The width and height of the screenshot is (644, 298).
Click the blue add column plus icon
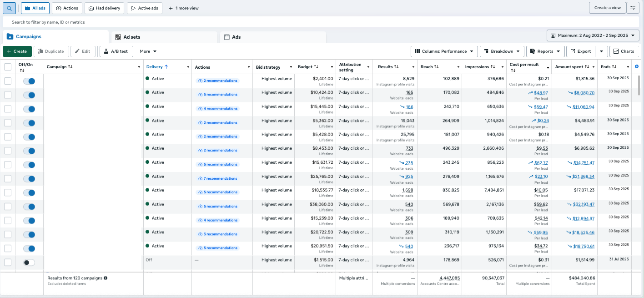(636, 67)
